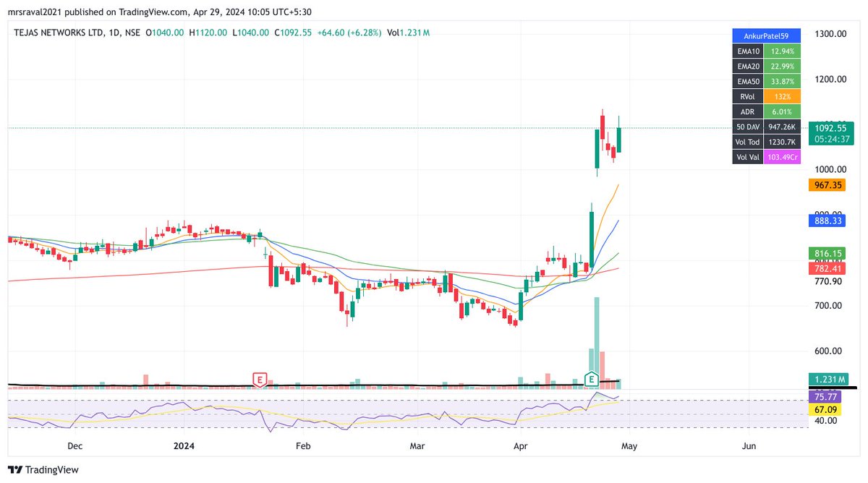Click the 33.87% value cell
Viewport: 868px width, 483px height.
783,81
